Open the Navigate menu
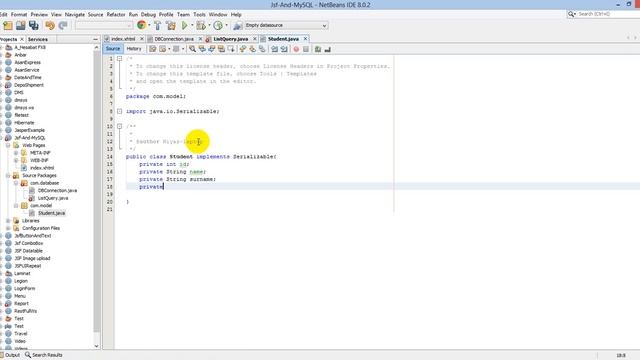 coord(75,14)
